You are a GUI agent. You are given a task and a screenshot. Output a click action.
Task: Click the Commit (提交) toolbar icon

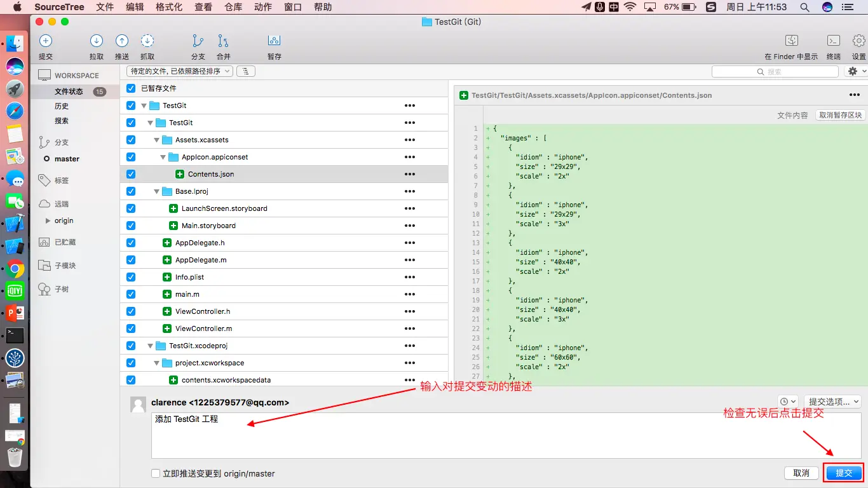46,41
